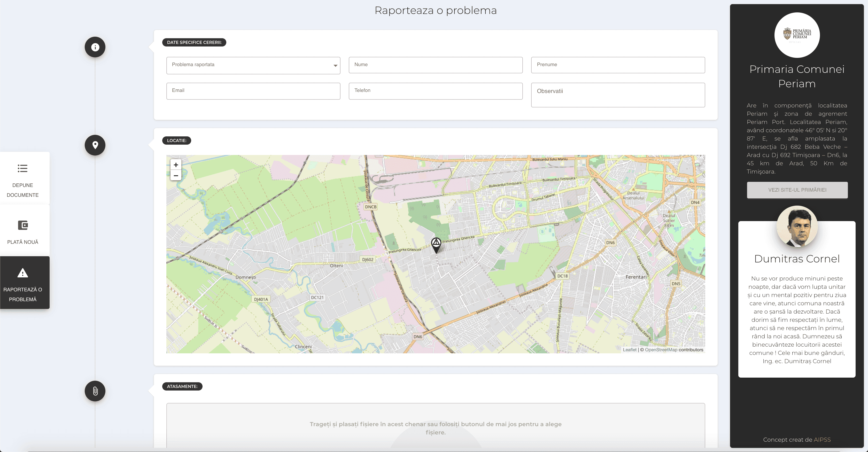Click the ATASAMENTE section label
The image size is (868, 452).
(182, 386)
